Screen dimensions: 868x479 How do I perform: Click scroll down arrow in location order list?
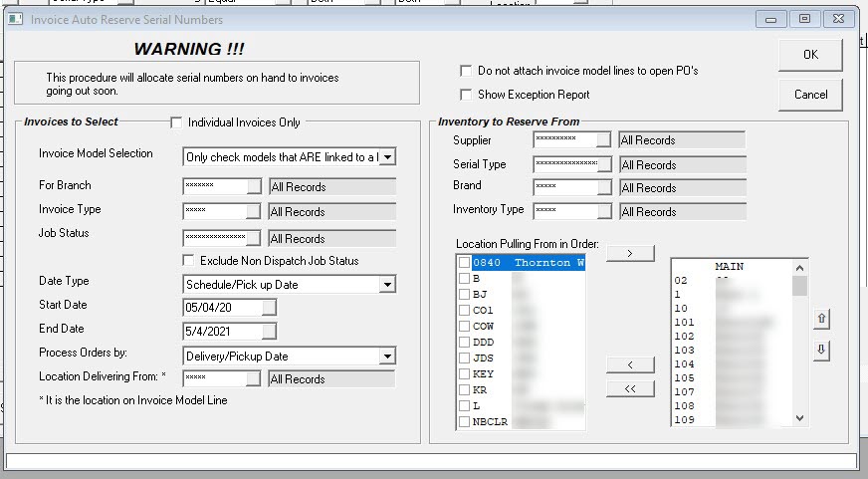pos(799,418)
